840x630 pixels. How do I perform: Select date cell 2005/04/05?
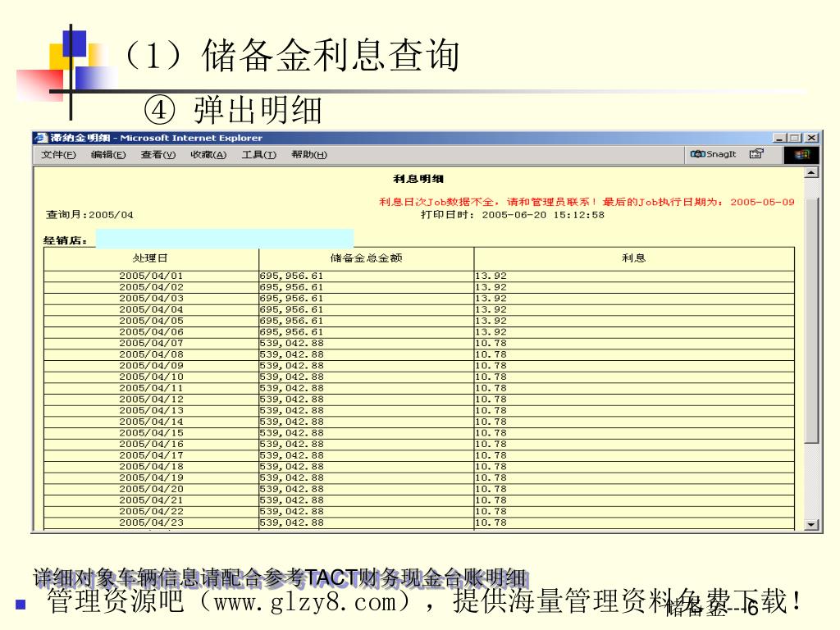pyautogui.click(x=151, y=321)
